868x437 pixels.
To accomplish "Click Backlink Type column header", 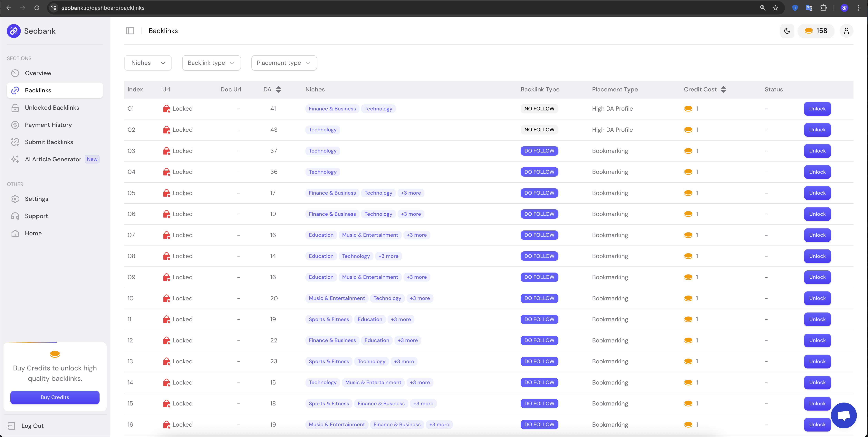I will pos(540,89).
